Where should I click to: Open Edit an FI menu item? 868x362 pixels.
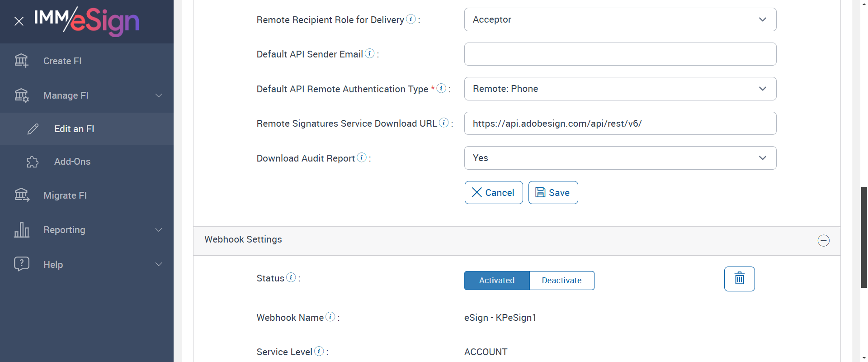pos(74,129)
